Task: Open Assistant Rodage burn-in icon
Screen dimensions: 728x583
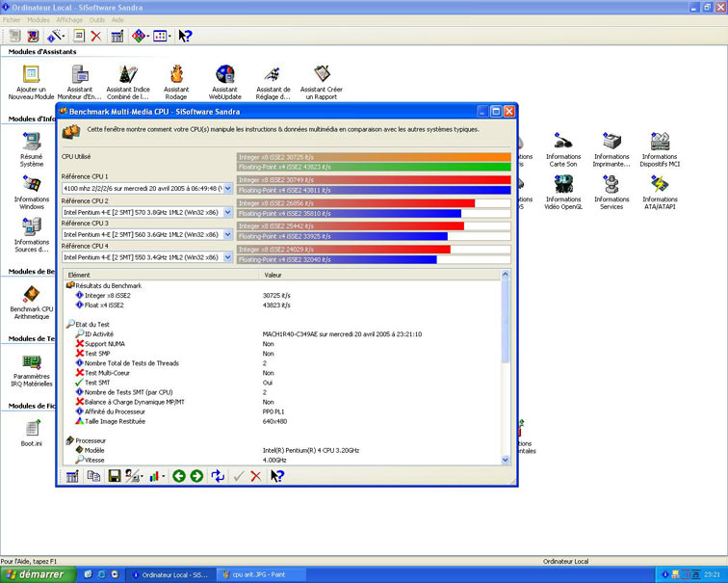Action: (176, 82)
